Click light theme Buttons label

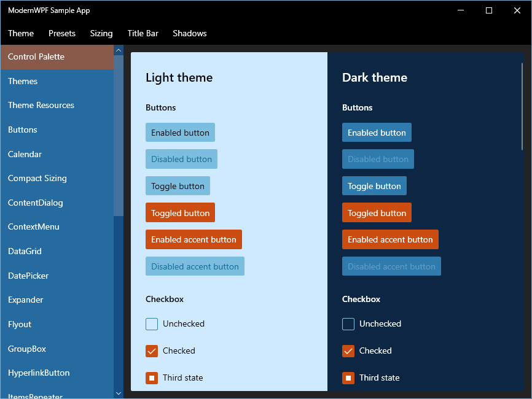click(161, 107)
